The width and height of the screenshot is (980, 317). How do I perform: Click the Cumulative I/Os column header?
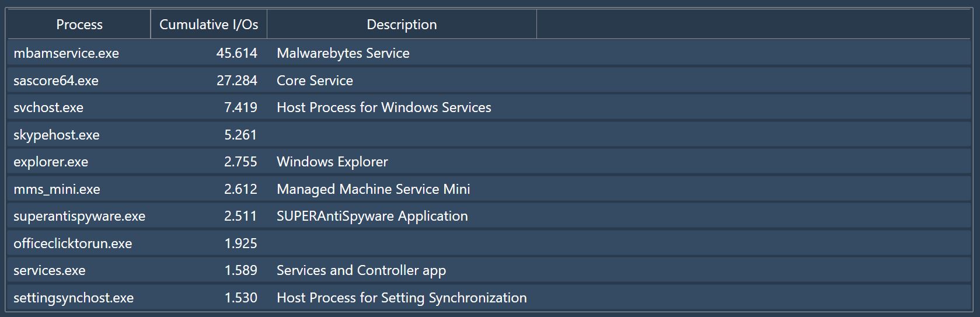click(208, 25)
